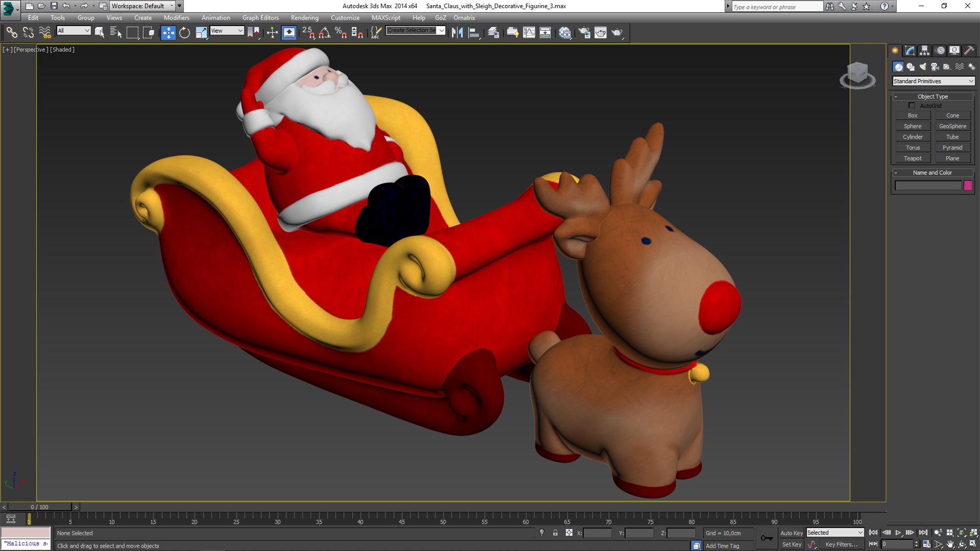Click the magenta object color swatch
Image resolution: width=980 pixels, height=551 pixels.
tap(968, 186)
